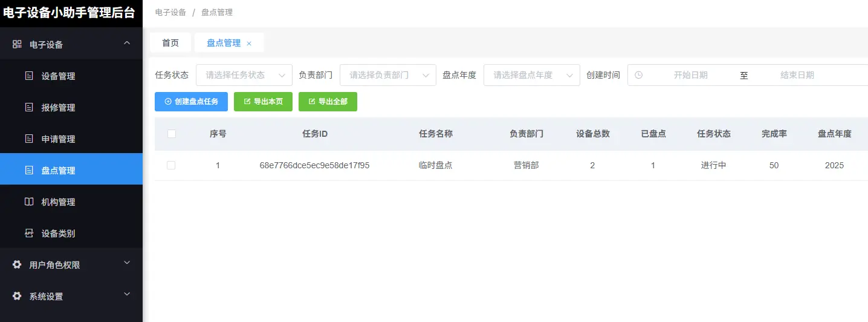This screenshot has height=322, width=868.
Task: Open the 任务状态 dropdown
Action: (x=244, y=75)
